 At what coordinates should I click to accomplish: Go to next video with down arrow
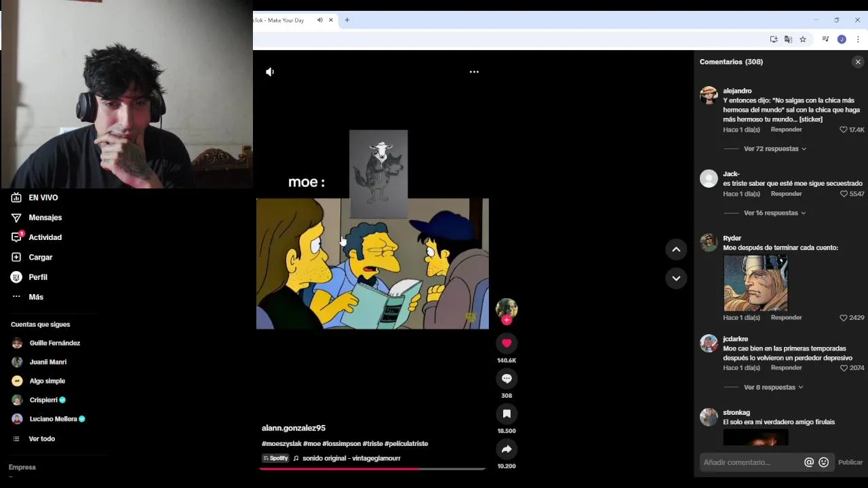pos(676,278)
